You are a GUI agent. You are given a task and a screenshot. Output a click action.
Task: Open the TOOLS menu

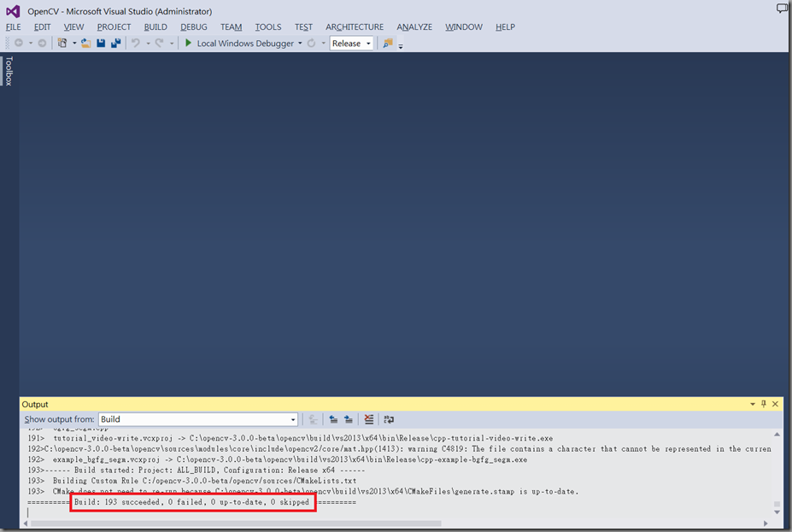pyautogui.click(x=268, y=26)
